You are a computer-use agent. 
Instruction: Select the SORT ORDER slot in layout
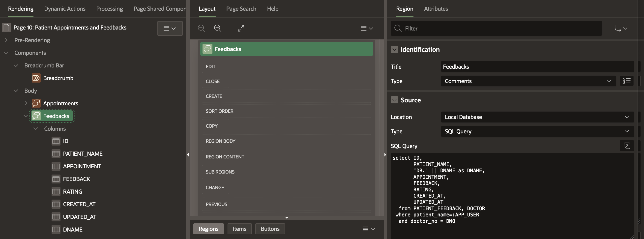[287, 111]
